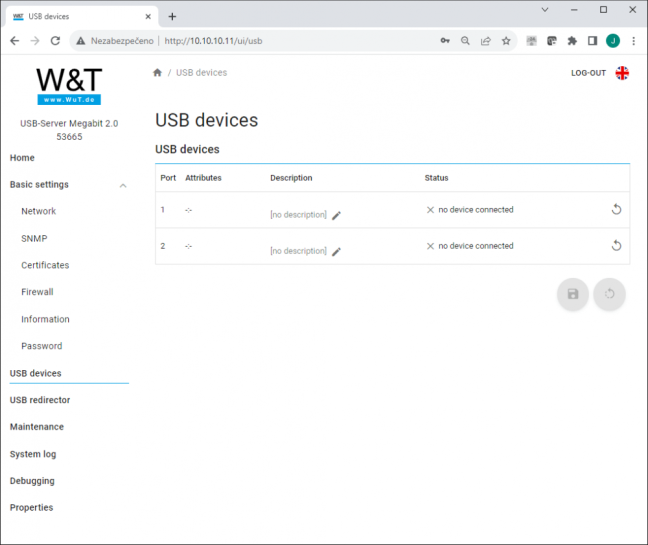Open Maintenance page
Screen dimensions: 648x545
[x=37, y=427]
